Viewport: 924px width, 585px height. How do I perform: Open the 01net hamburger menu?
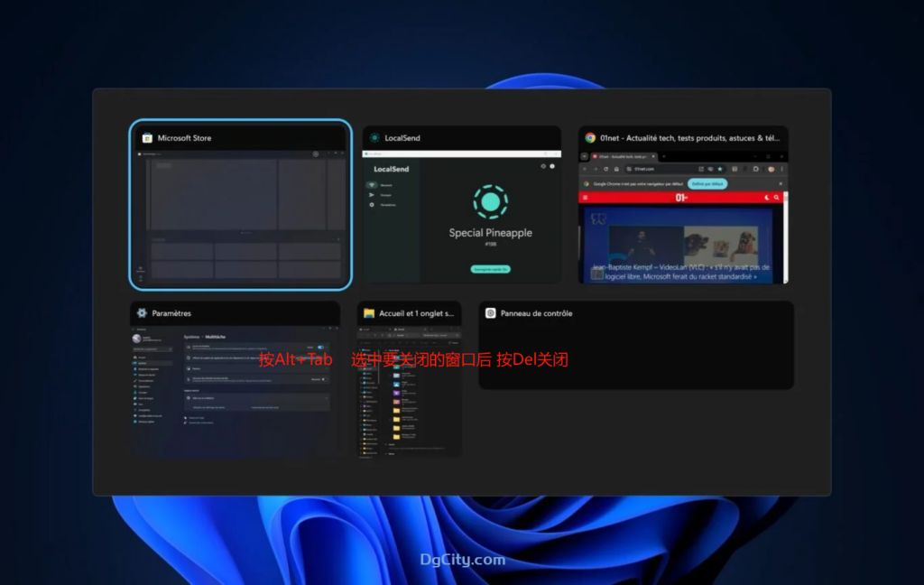pyautogui.click(x=585, y=198)
